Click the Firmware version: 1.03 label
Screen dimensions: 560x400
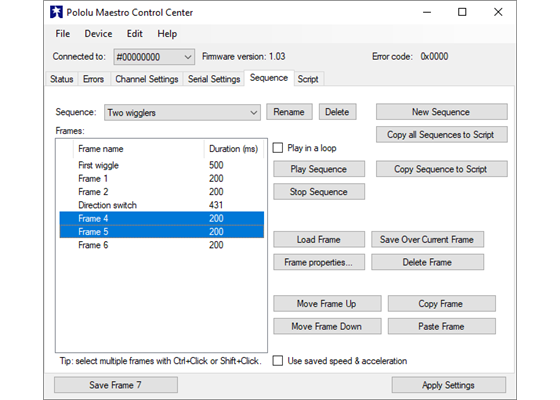[x=244, y=56]
